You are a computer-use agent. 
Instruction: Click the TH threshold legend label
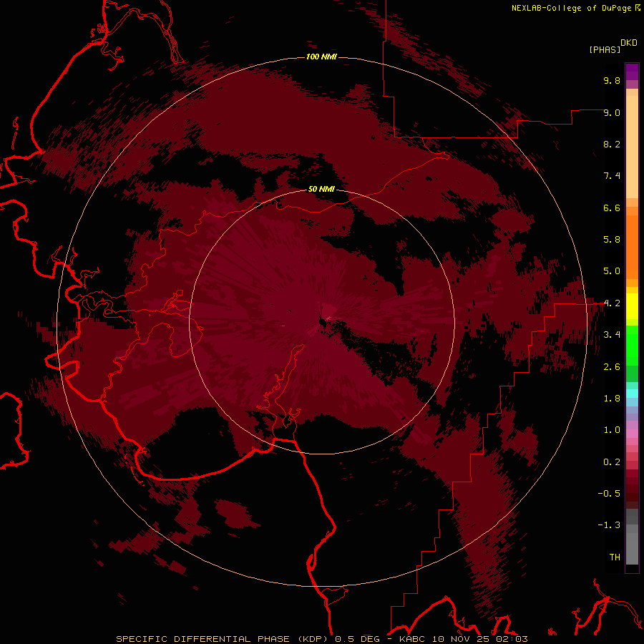point(615,557)
